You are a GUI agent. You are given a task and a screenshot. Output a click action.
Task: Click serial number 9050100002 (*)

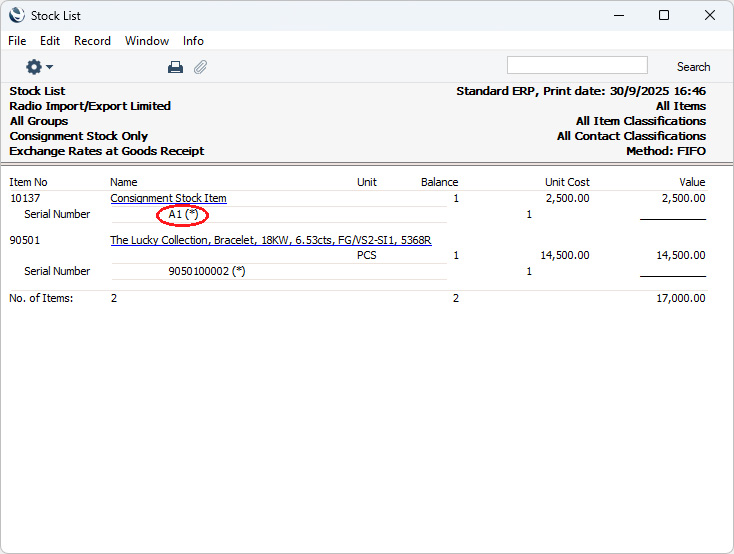click(x=206, y=271)
